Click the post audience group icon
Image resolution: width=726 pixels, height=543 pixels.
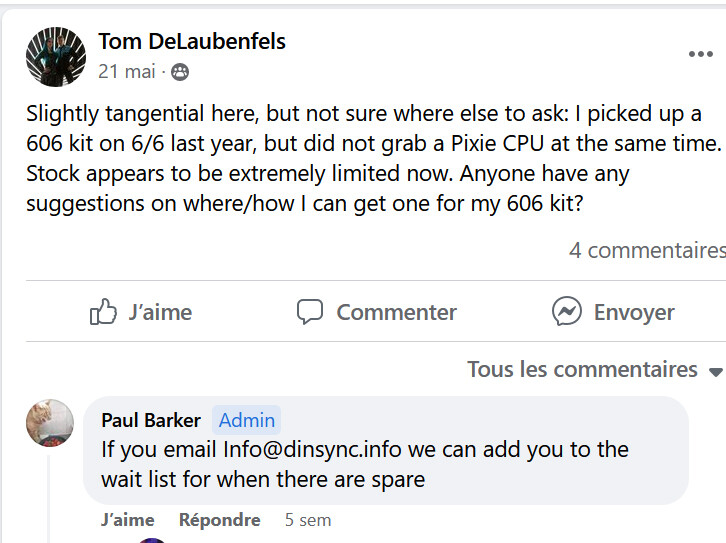(x=180, y=72)
